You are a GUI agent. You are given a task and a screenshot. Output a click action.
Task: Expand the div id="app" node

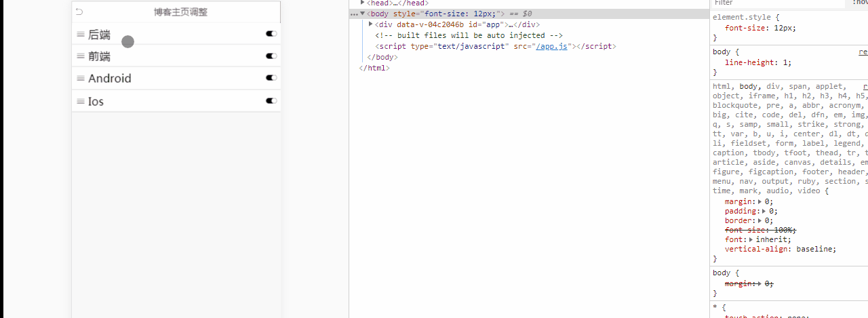(371, 24)
